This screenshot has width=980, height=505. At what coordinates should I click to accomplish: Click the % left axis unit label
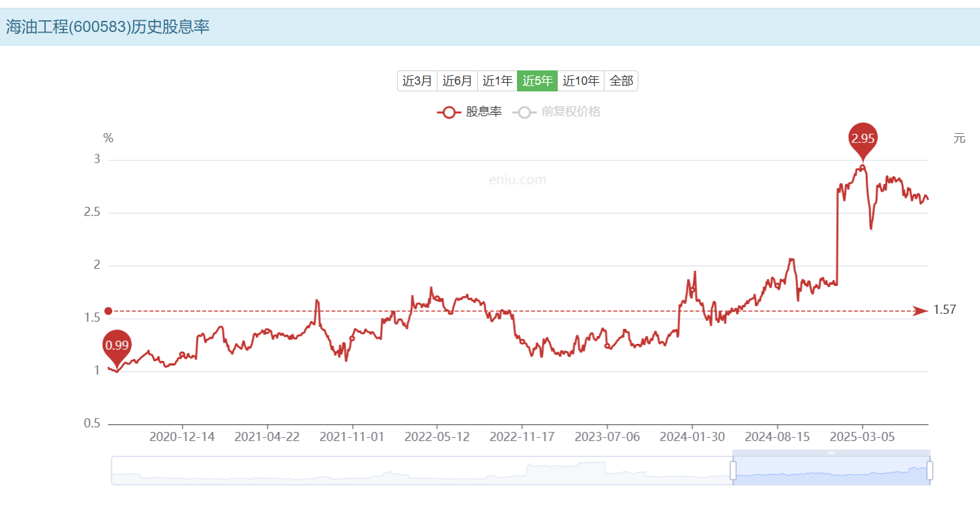[x=108, y=138]
